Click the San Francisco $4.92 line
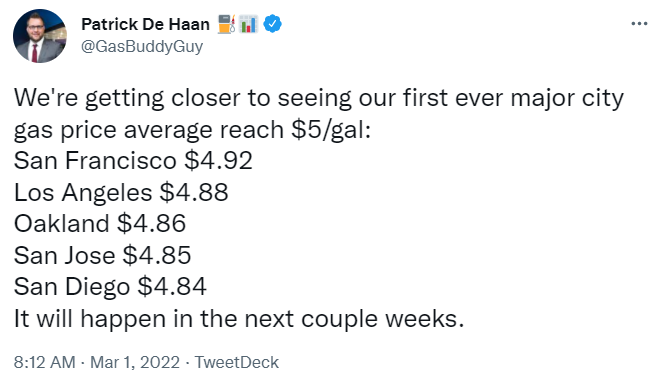The height and width of the screenshot is (387, 660). tap(133, 160)
